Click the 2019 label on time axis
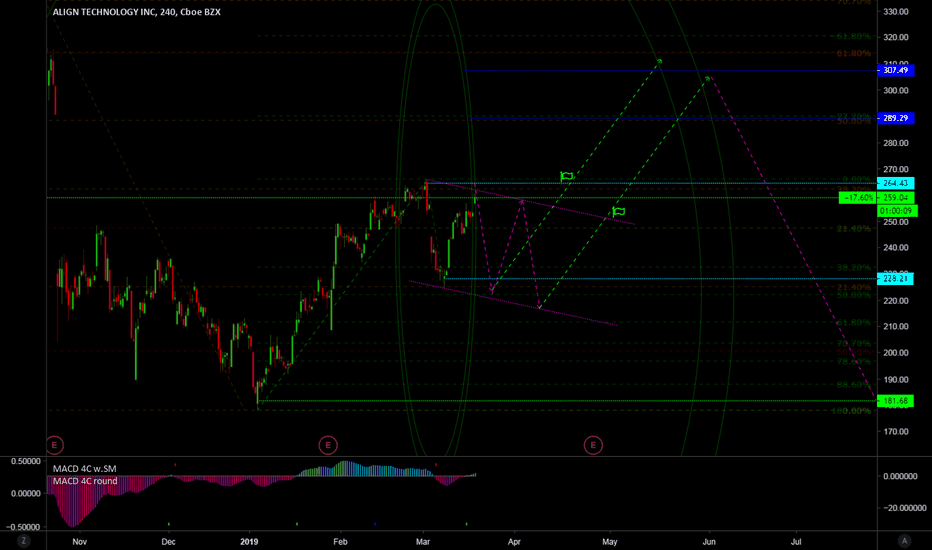This screenshot has height=550, width=932. pos(249,542)
